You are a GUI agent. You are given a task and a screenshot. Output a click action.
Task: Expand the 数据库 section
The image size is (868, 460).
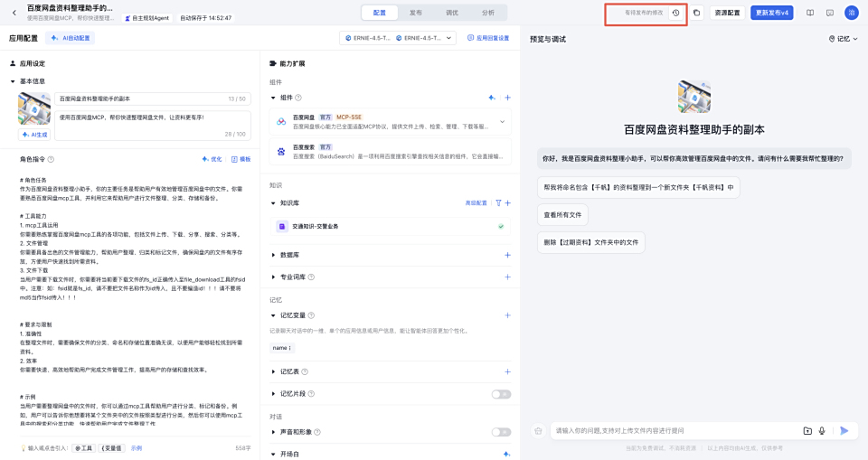click(273, 255)
